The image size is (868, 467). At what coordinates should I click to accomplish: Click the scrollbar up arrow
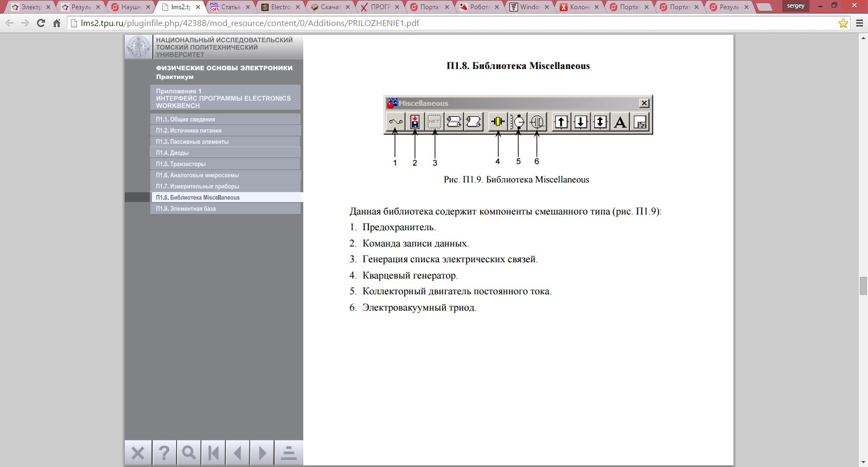(x=863, y=38)
